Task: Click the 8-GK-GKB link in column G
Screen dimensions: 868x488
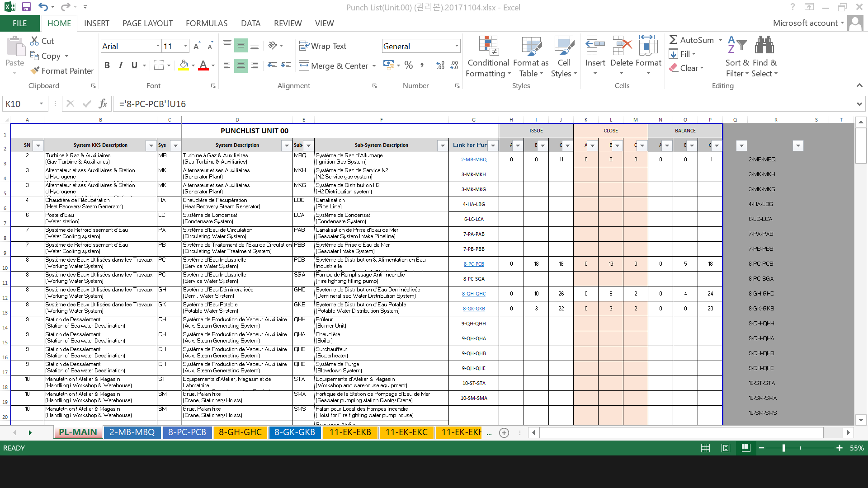Action: pyautogui.click(x=473, y=309)
